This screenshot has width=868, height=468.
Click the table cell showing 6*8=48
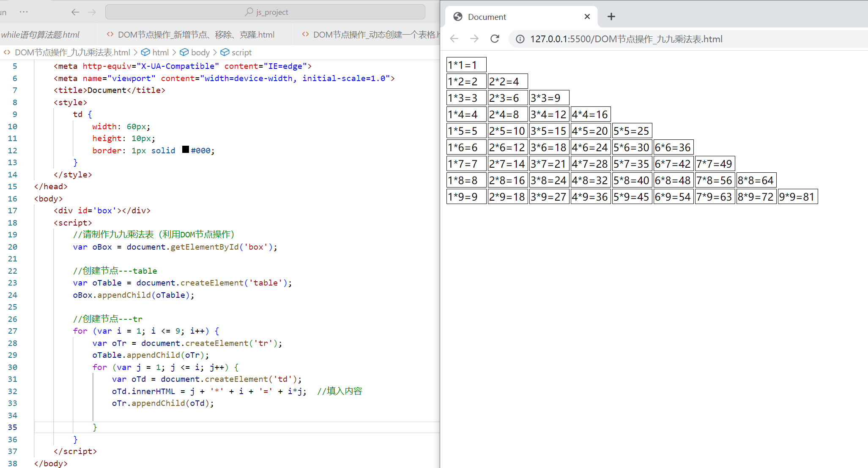[x=674, y=180]
